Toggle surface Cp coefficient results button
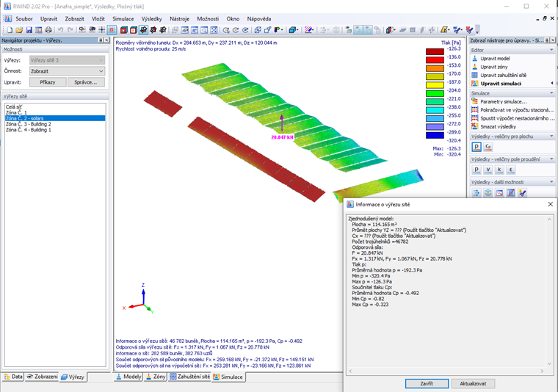Viewport: 558px width, 392px height. pyautogui.click(x=488, y=147)
